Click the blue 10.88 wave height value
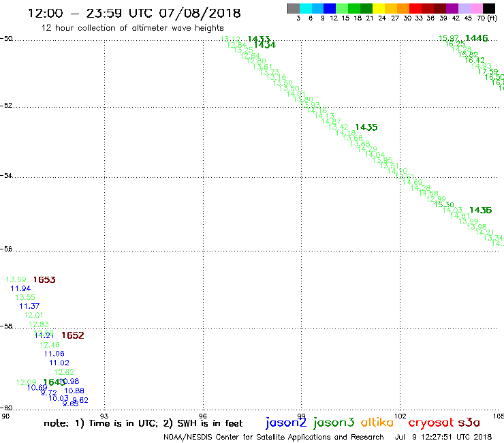 coord(74,391)
